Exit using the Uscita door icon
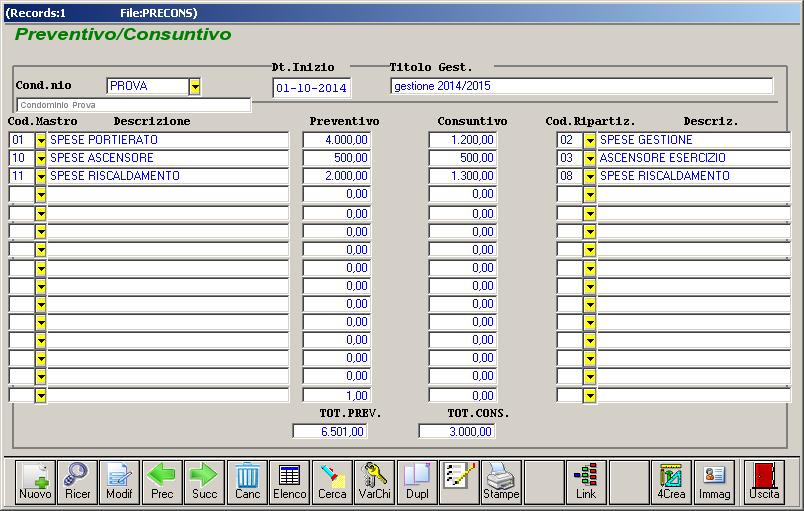 click(764, 482)
